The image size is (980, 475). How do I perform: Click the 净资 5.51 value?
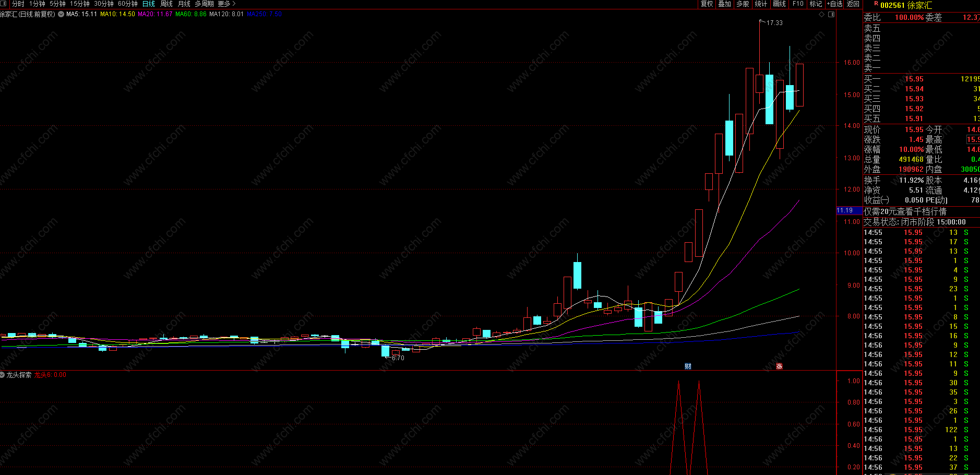pyautogui.click(x=916, y=190)
